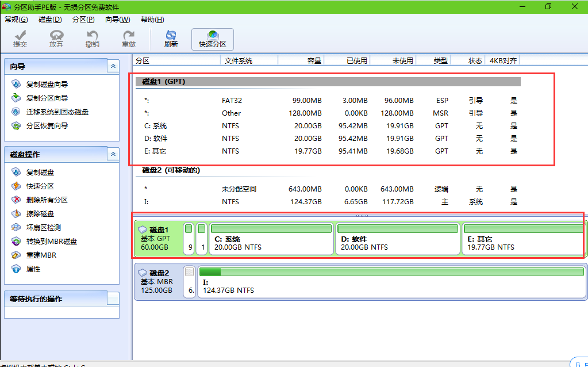Open the 分区(P) menu
This screenshot has height=367, width=588.
click(x=83, y=20)
